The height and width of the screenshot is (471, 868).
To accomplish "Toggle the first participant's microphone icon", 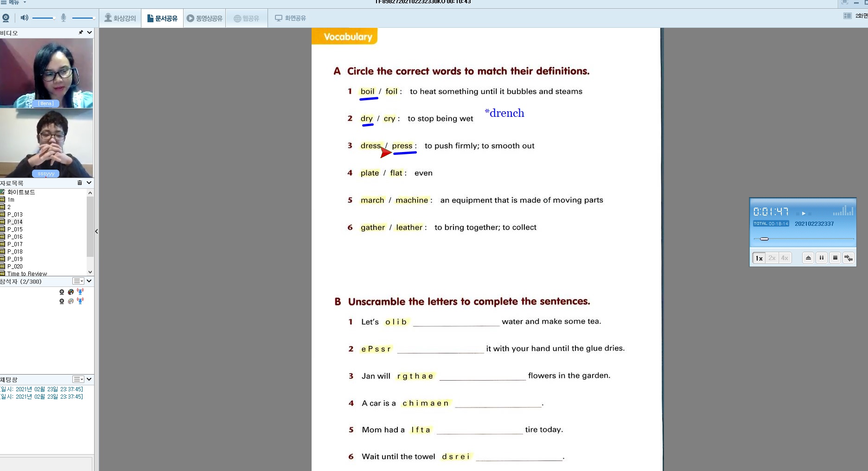I will [80, 292].
